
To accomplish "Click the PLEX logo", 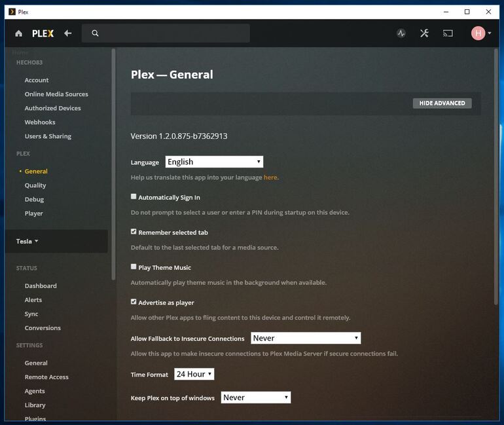I will tap(43, 33).
